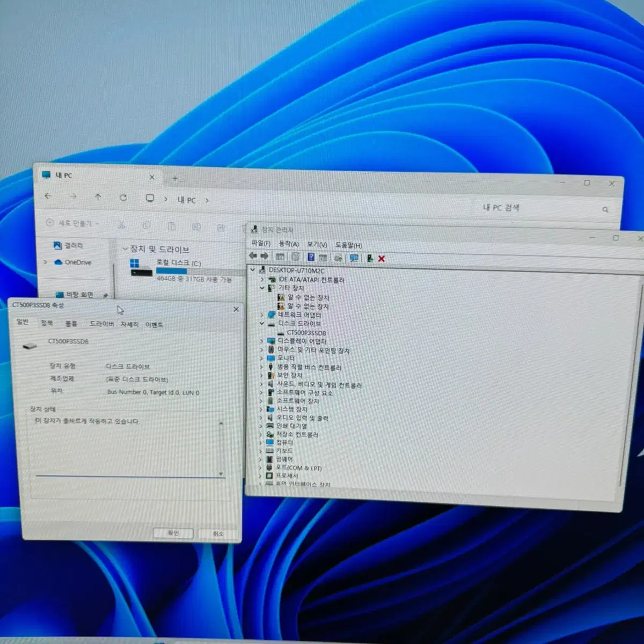Viewport: 644px width, 644px height.
Task: Open 바탕 화면 in the Explorer sidebar
Action: point(75,295)
